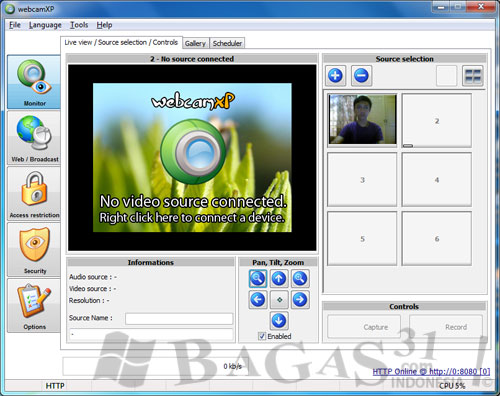Click the zoom in PTZ button
Screen dimensions: 500x396
tap(300, 278)
